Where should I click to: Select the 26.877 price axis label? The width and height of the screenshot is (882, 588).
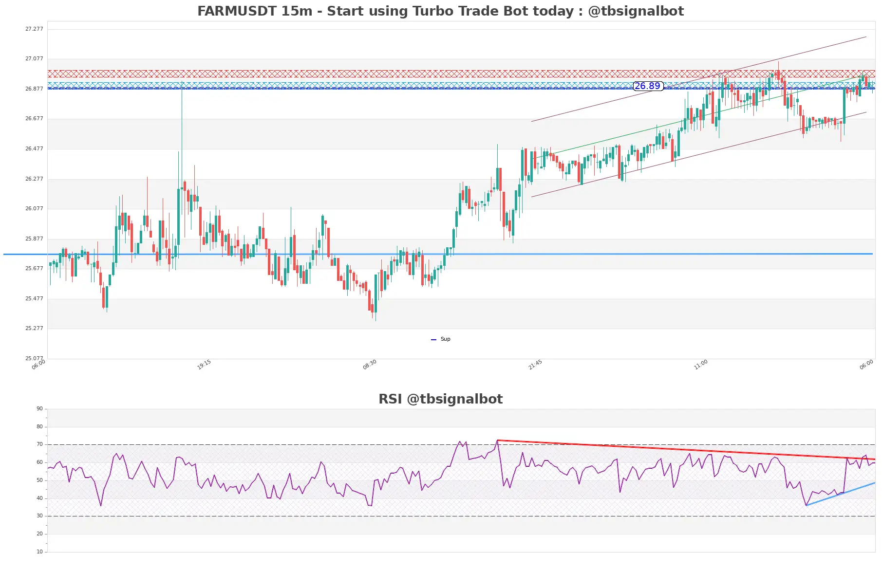point(34,89)
